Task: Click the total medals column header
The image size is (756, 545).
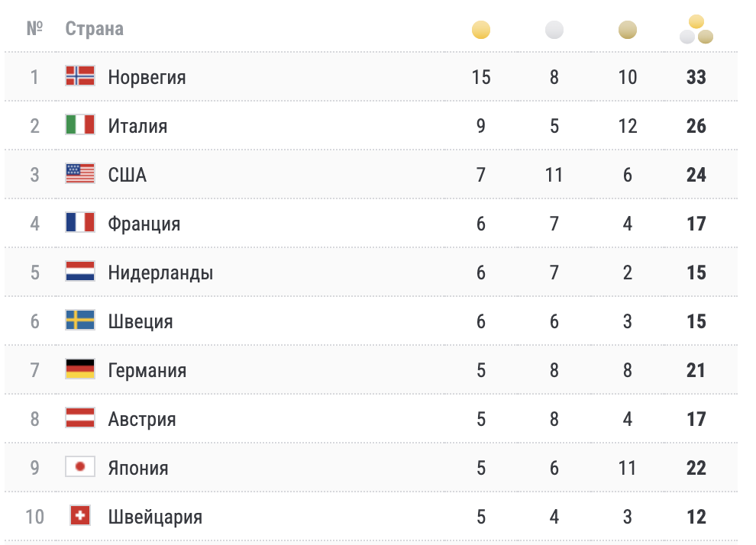Action: pyautogui.click(x=696, y=31)
